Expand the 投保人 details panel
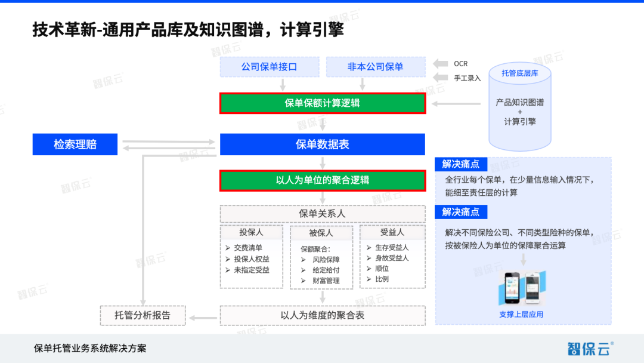The width and height of the screenshot is (644, 363). (x=251, y=233)
